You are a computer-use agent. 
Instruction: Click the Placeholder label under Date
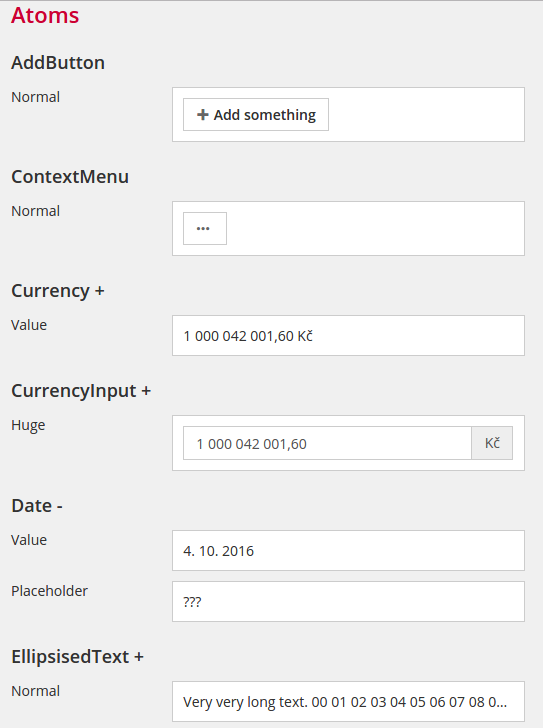pyautogui.click(x=49, y=591)
